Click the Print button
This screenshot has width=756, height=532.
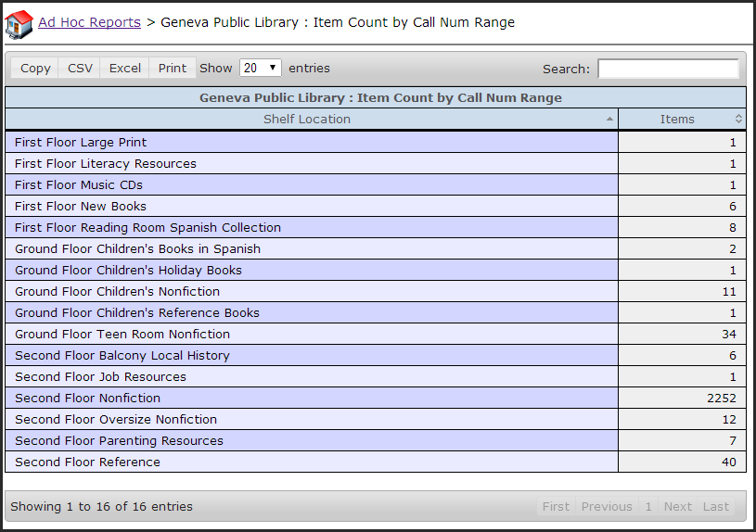(173, 68)
